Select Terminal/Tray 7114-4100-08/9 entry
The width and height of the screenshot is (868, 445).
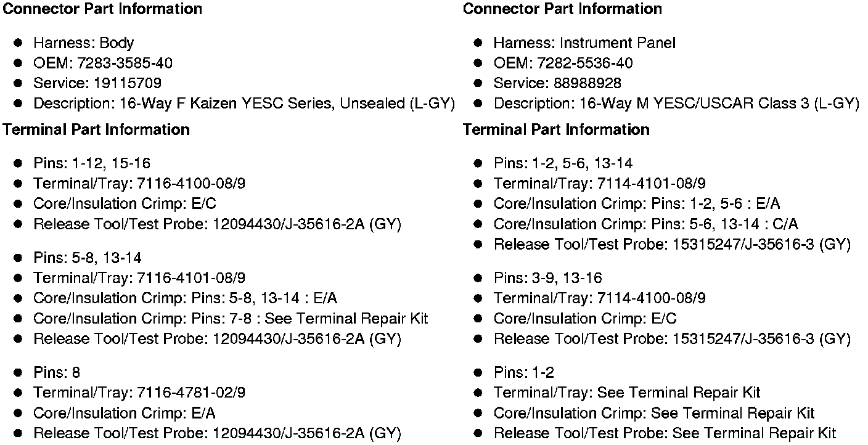[599, 298]
